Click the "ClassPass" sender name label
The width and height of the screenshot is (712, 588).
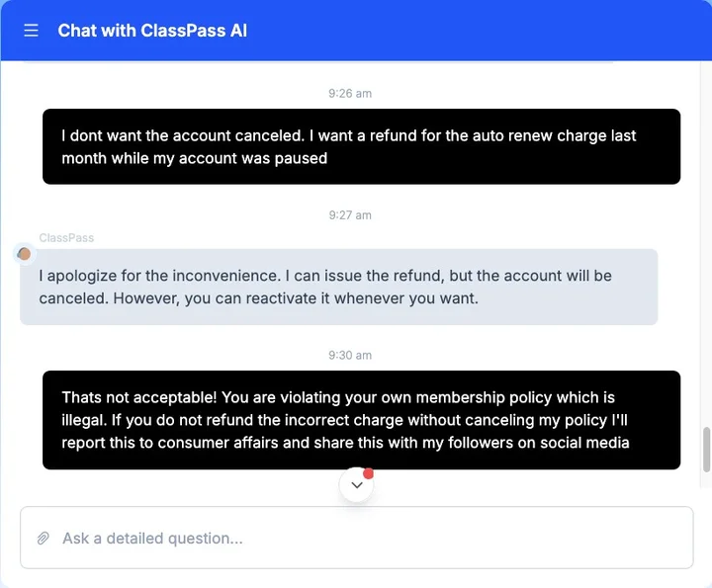(x=66, y=238)
